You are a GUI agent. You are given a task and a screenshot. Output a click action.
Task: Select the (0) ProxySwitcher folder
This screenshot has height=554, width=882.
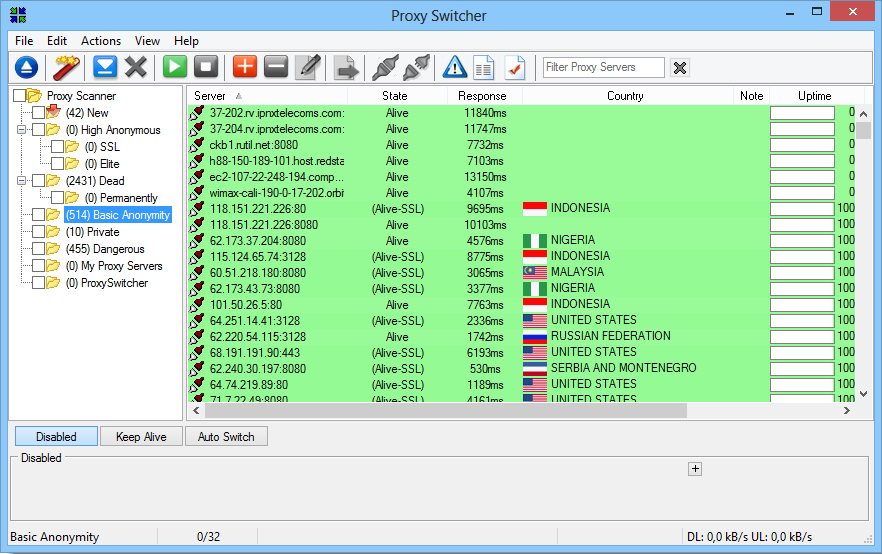[107, 283]
